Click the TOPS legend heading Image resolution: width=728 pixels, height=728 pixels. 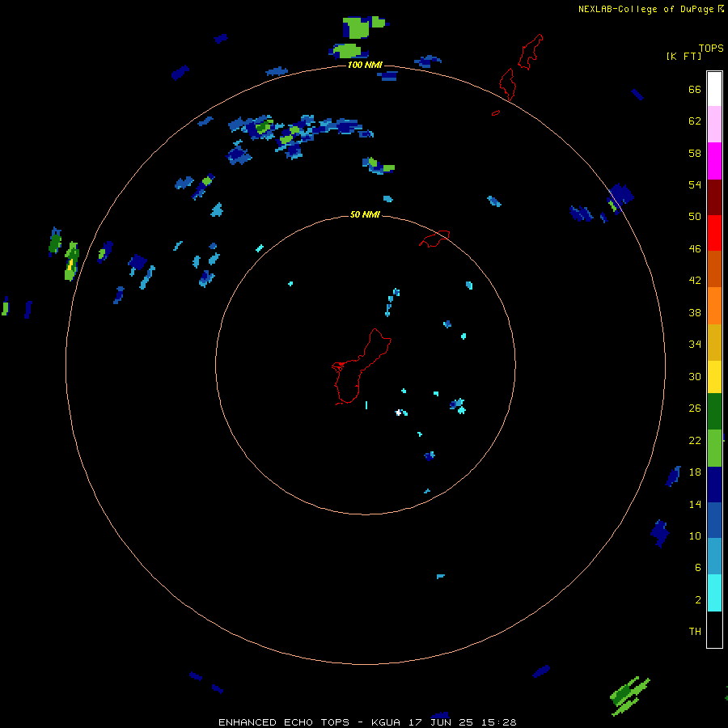click(x=711, y=48)
